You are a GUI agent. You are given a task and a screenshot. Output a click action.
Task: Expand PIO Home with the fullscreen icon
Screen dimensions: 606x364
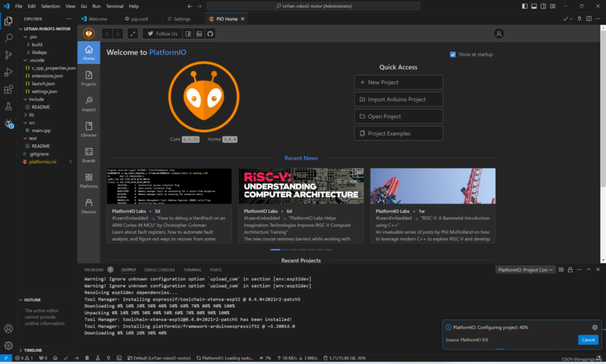133,34
